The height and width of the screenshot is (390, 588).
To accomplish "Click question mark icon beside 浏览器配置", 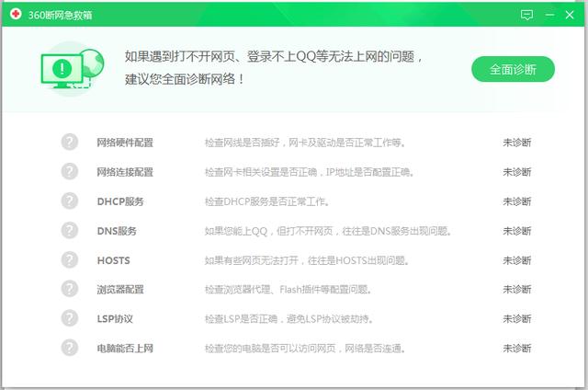I will (70, 289).
